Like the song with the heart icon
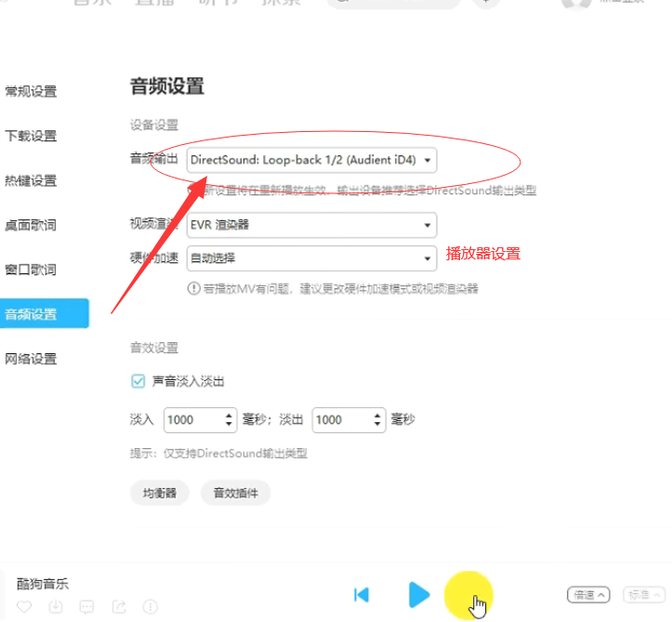Screen dimensions: 672x622 pos(24,606)
